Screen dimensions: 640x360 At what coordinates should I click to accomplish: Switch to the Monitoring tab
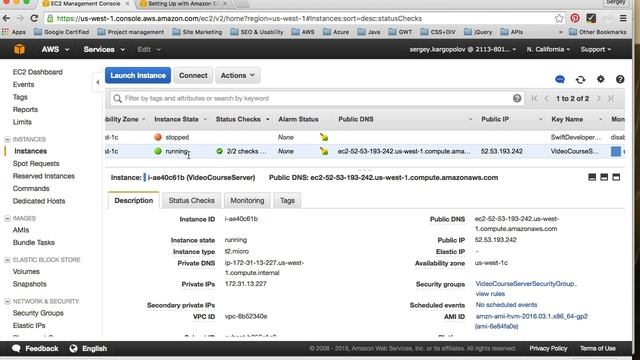[247, 200]
